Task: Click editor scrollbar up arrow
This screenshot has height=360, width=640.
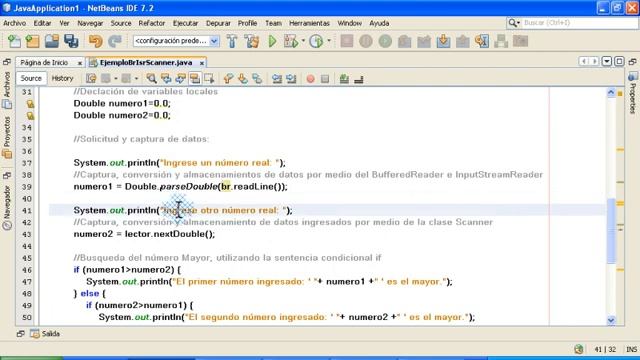Action: (611, 93)
